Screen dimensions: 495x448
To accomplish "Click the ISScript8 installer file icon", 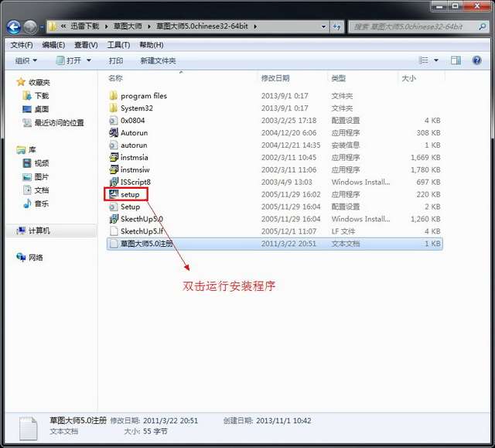I will pyautogui.click(x=114, y=182).
